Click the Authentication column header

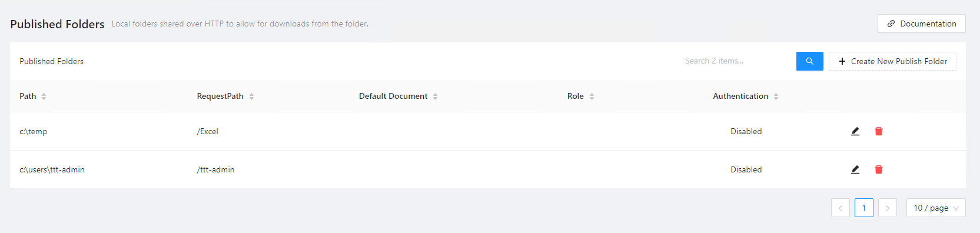(x=740, y=96)
